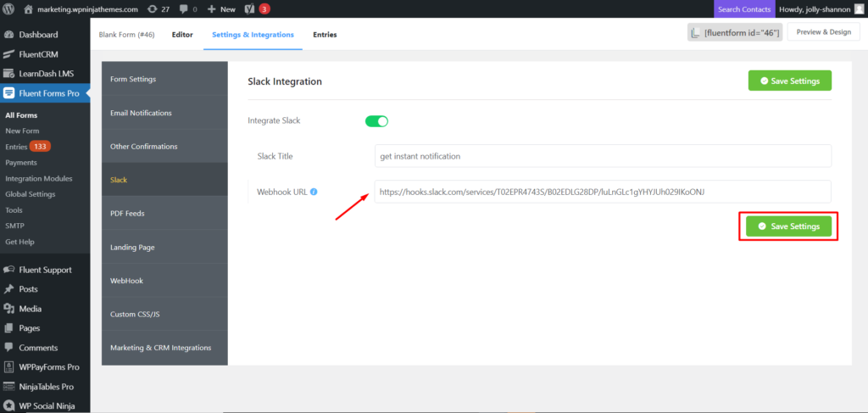Image resolution: width=868 pixels, height=413 pixels.
Task: Open Yoast SEO icon in admin bar
Action: (x=250, y=8)
